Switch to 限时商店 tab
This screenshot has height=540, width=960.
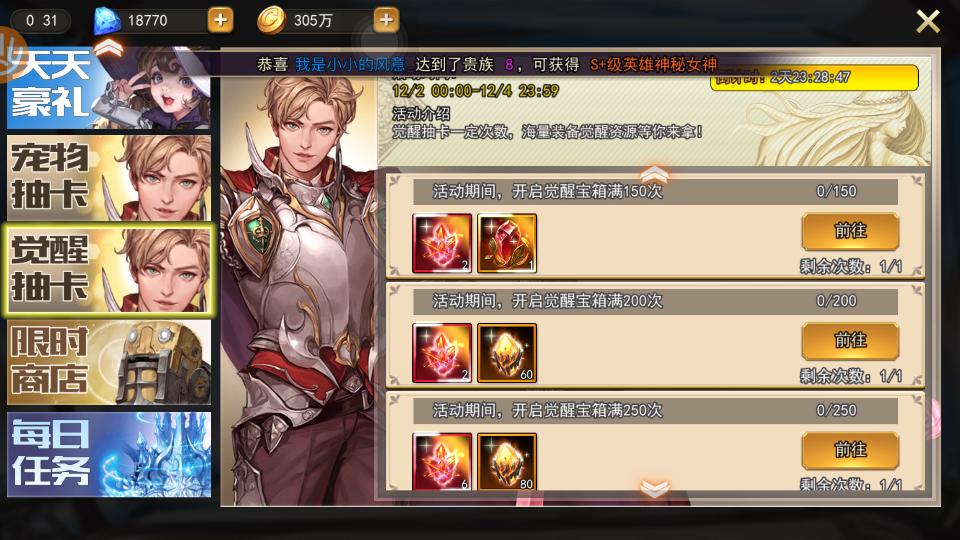109,362
